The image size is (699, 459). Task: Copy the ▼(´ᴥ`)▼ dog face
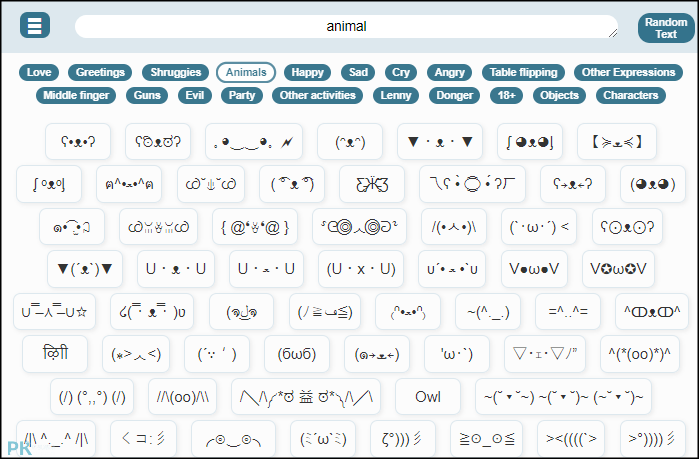coord(85,269)
